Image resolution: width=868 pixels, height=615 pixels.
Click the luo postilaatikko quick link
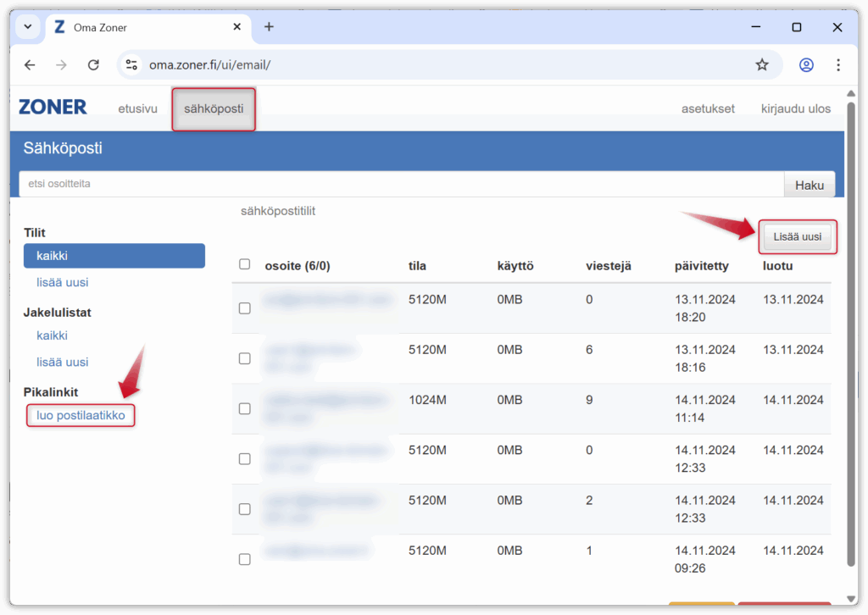[x=81, y=415]
